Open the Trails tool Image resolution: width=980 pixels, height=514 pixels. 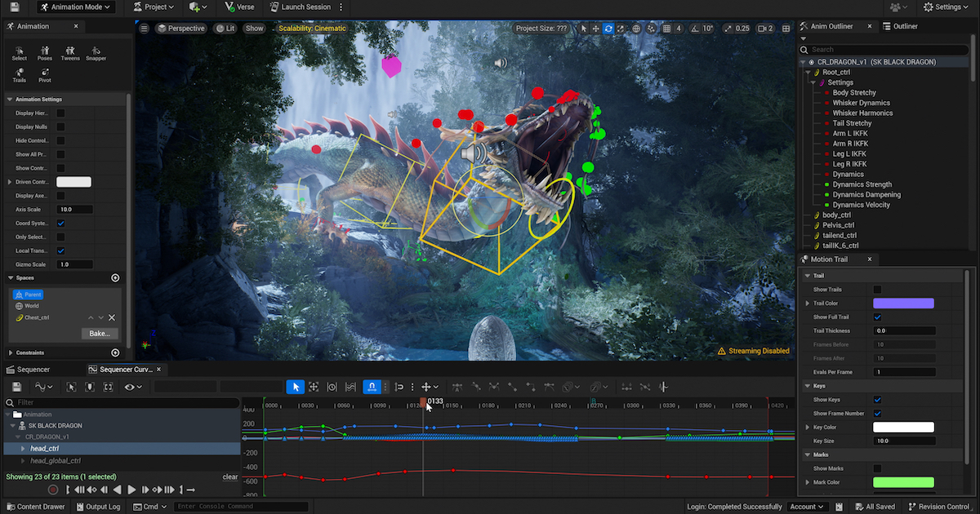(x=20, y=76)
